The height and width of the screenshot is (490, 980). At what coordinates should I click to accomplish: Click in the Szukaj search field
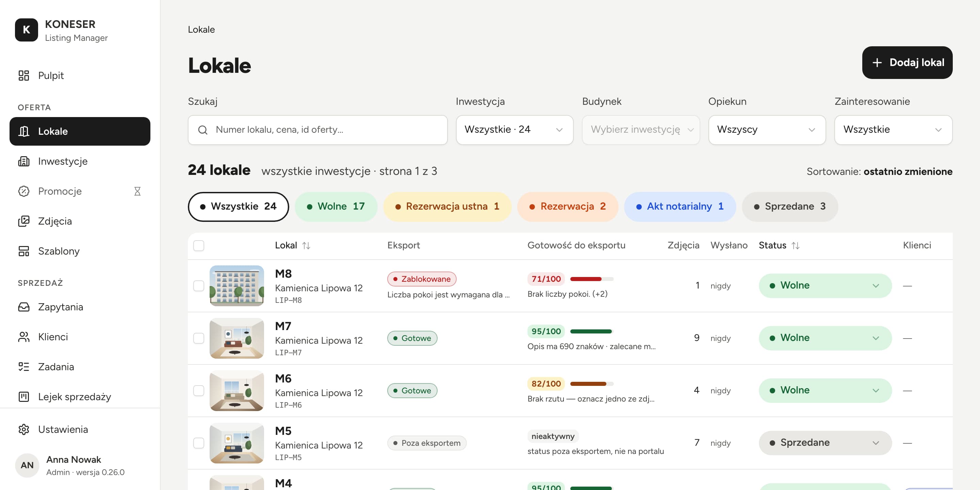318,130
